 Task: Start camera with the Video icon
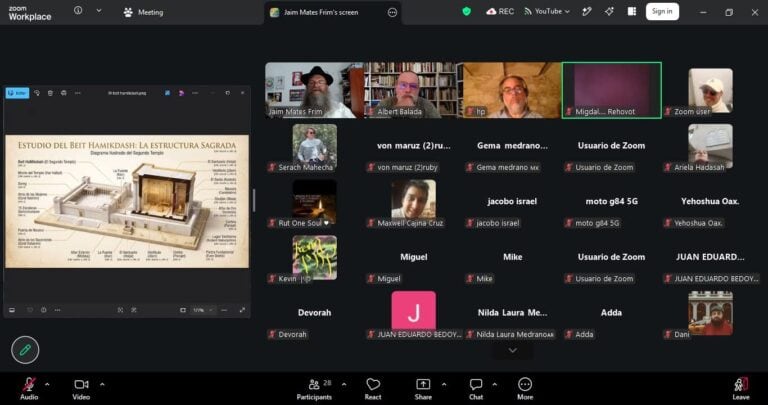(x=81, y=385)
